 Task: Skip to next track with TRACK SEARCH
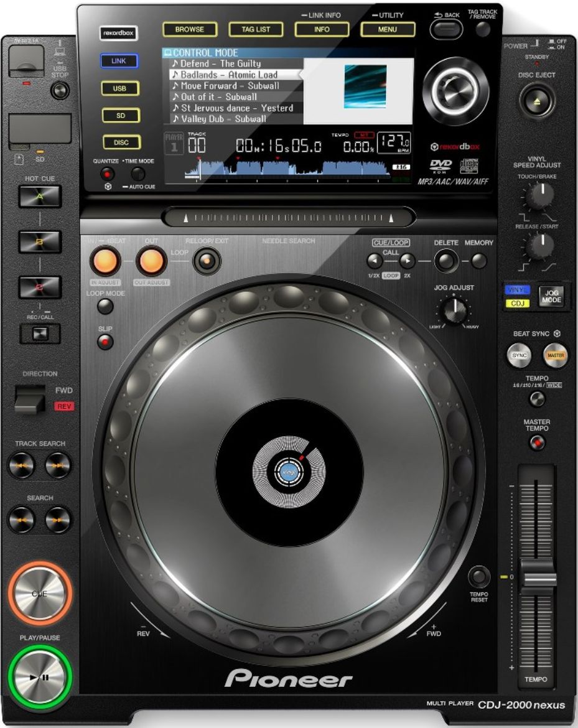pos(58,465)
